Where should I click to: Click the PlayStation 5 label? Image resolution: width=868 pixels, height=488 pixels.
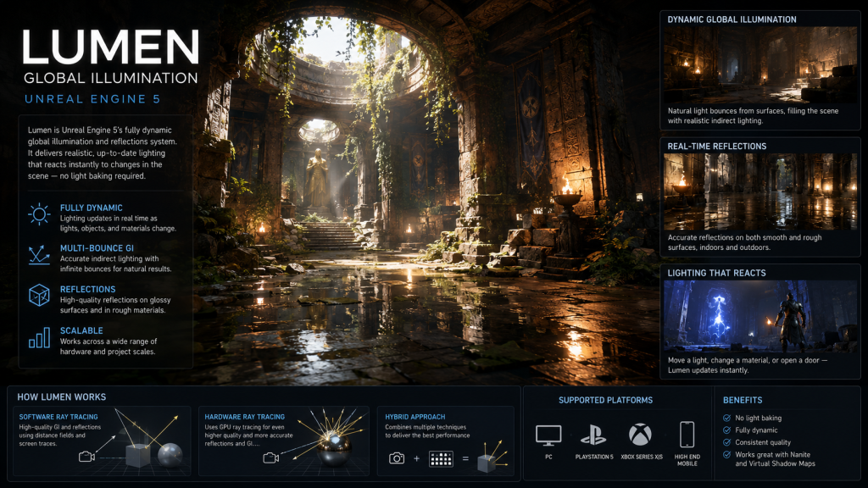(594, 457)
